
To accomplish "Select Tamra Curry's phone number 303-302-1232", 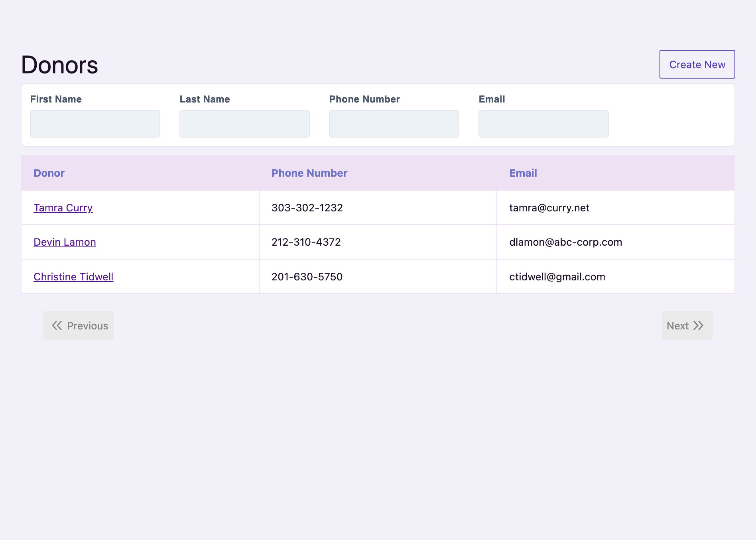I will tap(307, 208).
